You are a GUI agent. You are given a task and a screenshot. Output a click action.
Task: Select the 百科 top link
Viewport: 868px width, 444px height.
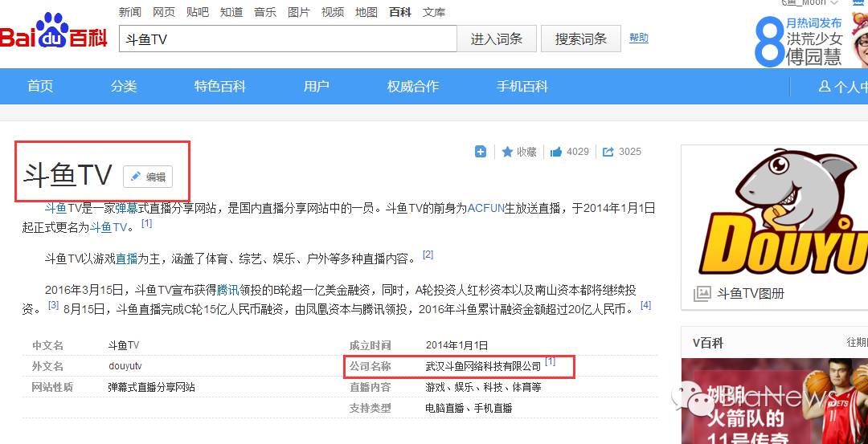coord(400,12)
